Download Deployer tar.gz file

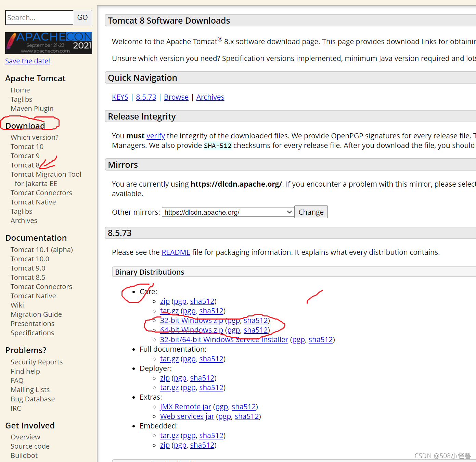point(169,388)
